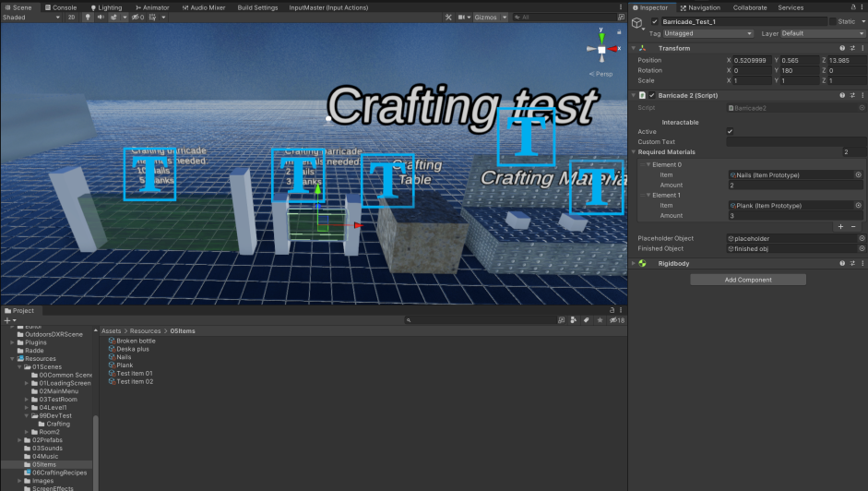Open the Navigation tab
868x491 pixels.
[x=700, y=7]
